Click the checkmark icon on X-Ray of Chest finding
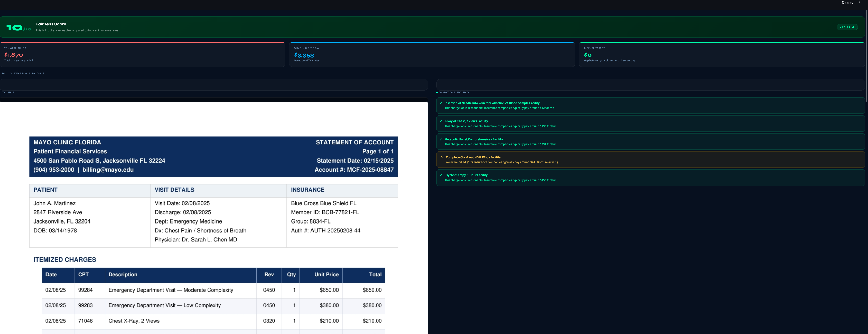 coord(441,121)
